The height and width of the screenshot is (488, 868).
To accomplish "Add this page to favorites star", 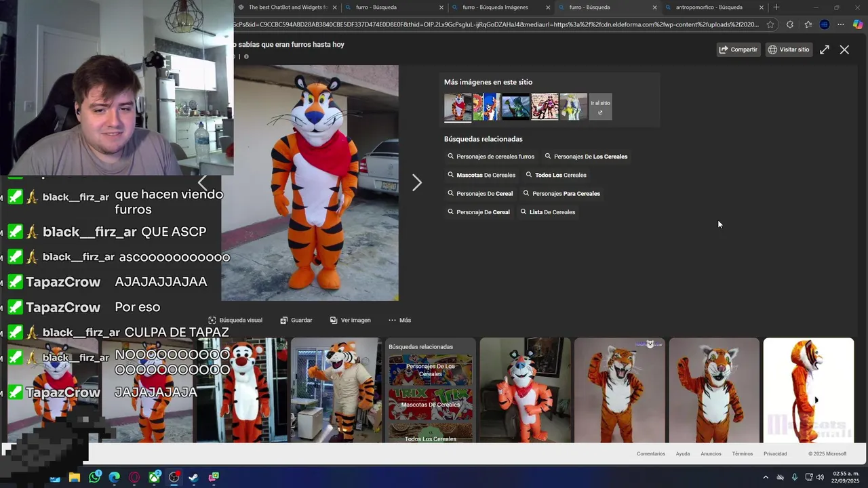I will tap(770, 24).
